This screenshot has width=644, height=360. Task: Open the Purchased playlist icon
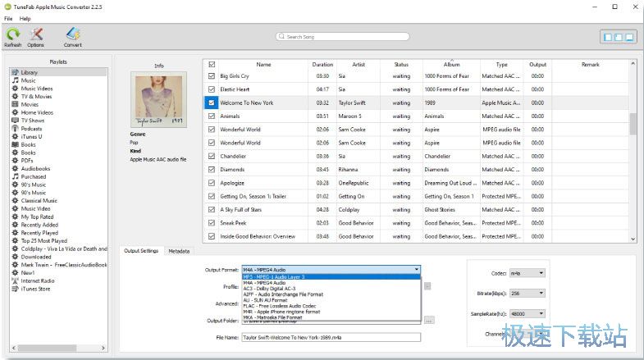click(16, 176)
